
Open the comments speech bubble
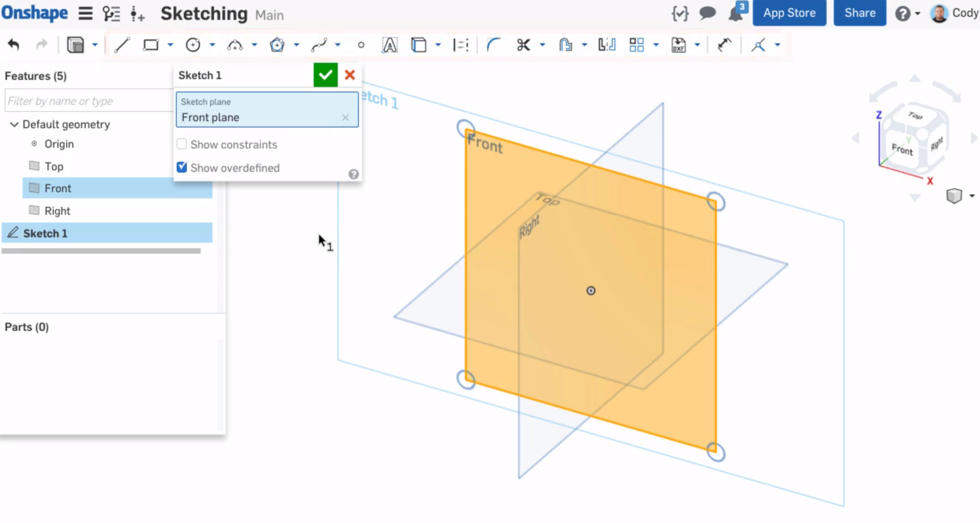pyautogui.click(x=707, y=13)
